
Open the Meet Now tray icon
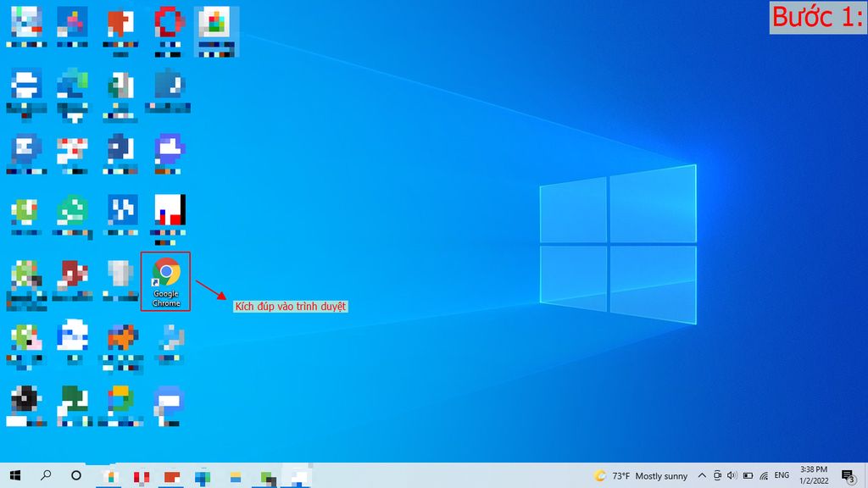click(x=718, y=475)
